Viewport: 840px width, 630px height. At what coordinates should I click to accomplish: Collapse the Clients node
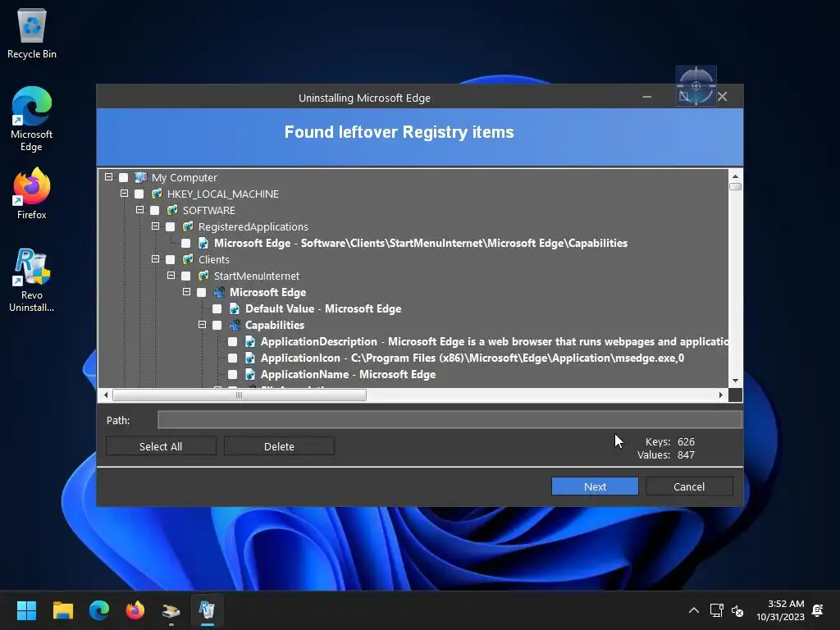[x=155, y=258]
